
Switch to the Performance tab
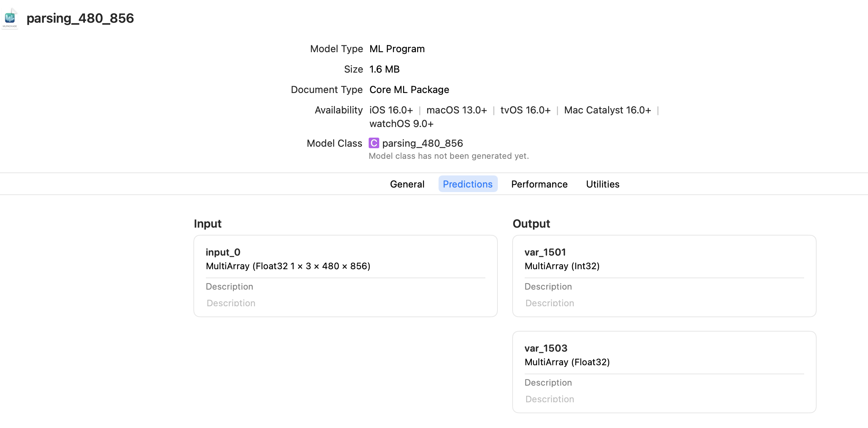tap(539, 184)
